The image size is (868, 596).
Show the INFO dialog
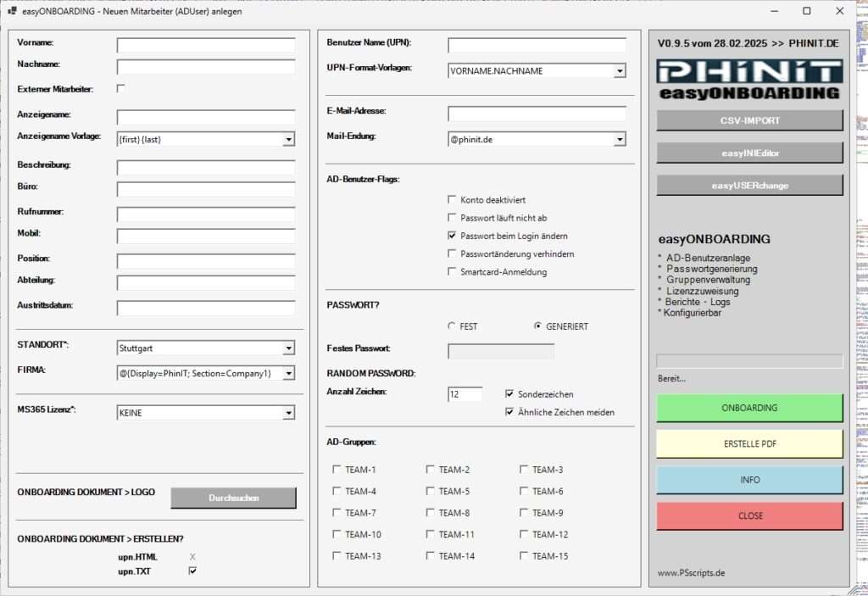748,480
